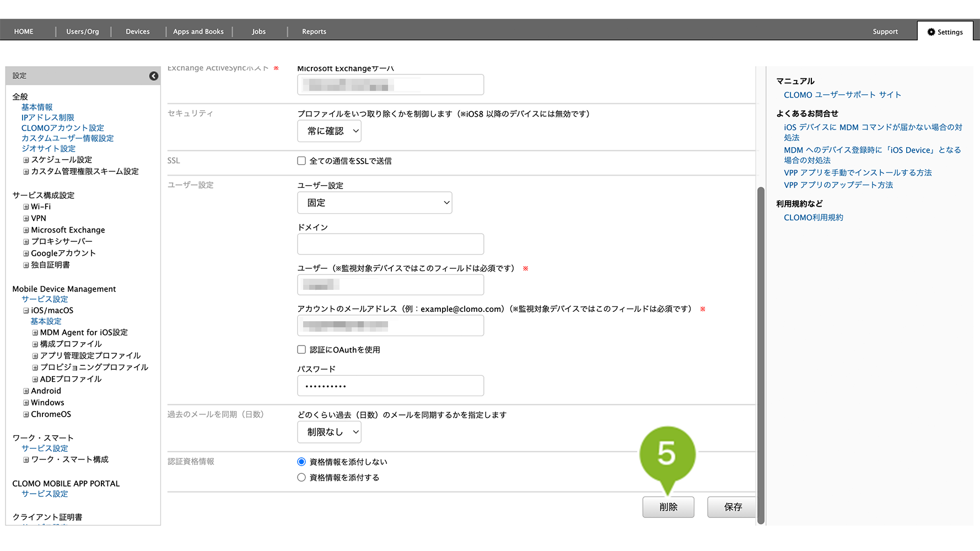Expand the スケジュール設定 plus icon

(x=26, y=160)
